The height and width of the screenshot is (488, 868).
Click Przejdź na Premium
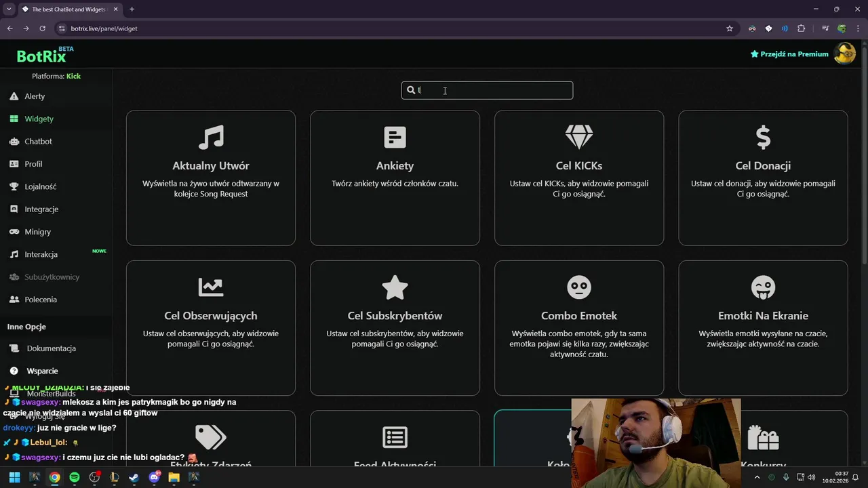(789, 54)
